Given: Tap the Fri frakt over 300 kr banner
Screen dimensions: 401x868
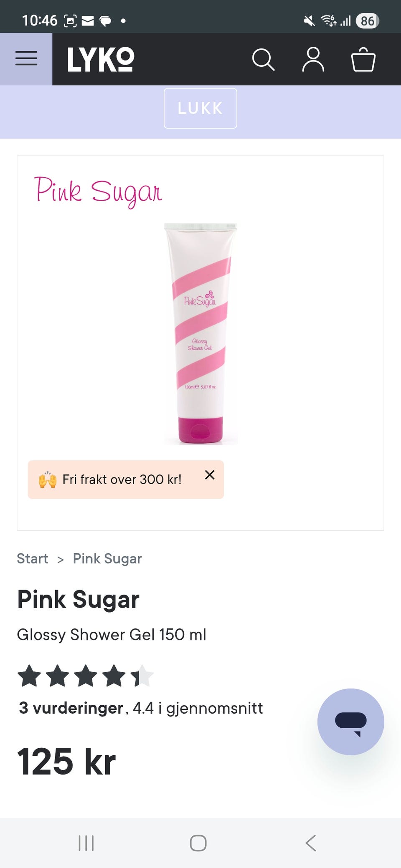Looking at the screenshot, I should pyautogui.click(x=121, y=479).
